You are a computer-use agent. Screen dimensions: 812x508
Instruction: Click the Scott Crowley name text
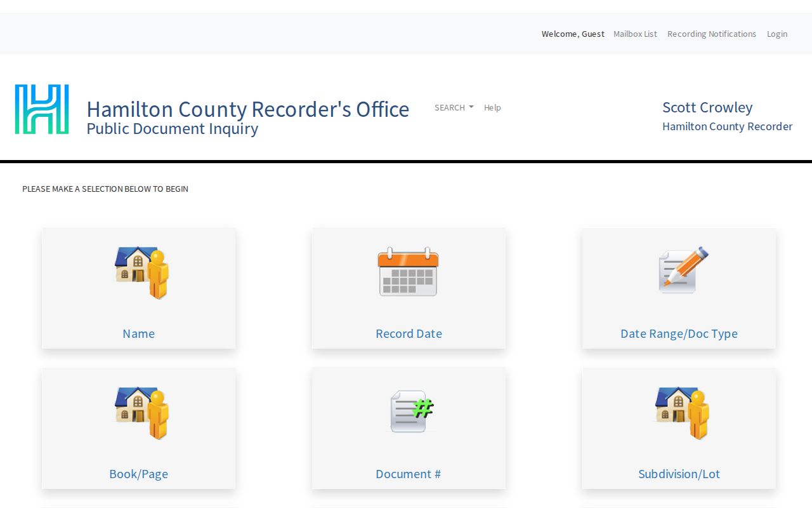point(707,107)
